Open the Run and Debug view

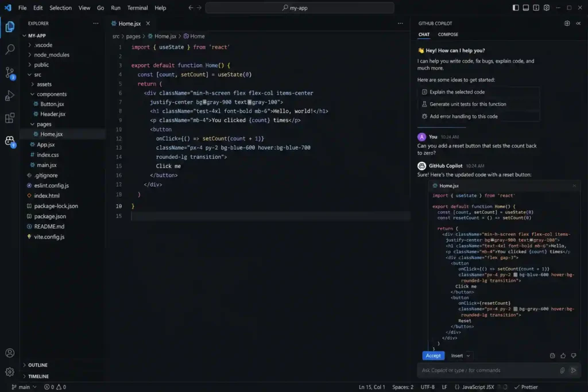10,96
